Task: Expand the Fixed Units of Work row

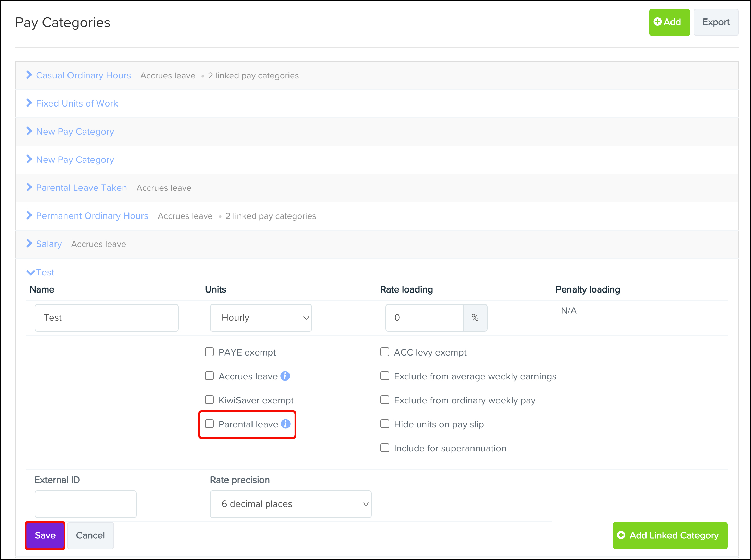Action: [77, 103]
